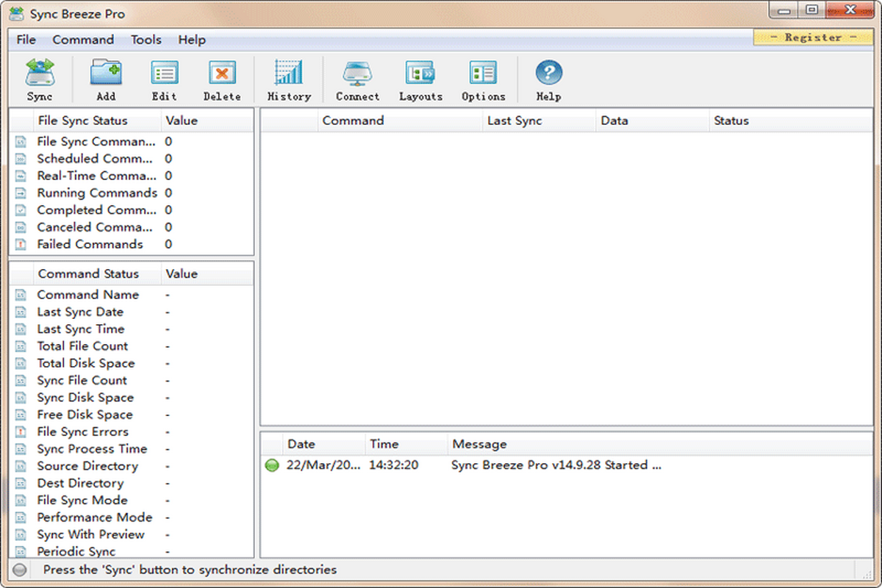This screenshot has width=882, height=588.
Task: Click the Sync Breeze Pro title bar icon
Action: [16, 14]
